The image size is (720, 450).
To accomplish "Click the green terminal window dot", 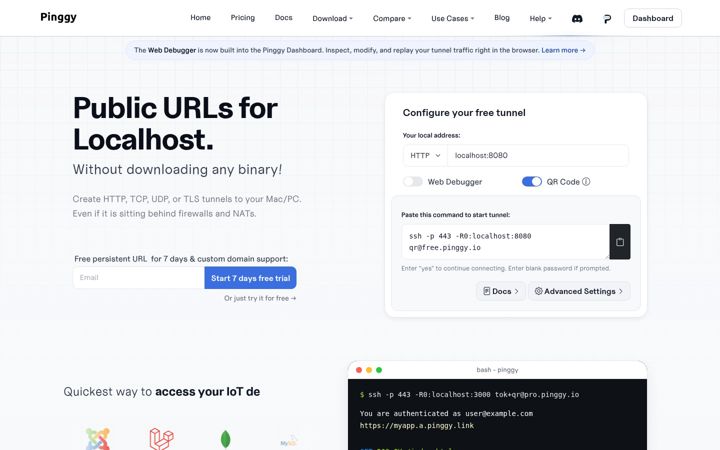I will pos(379,370).
